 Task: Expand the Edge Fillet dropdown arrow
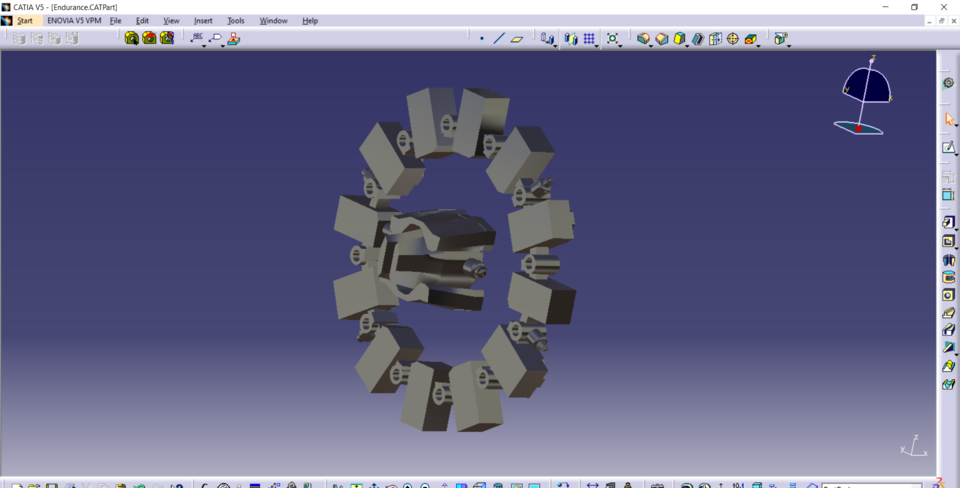pyautogui.click(x=651, y=47)
